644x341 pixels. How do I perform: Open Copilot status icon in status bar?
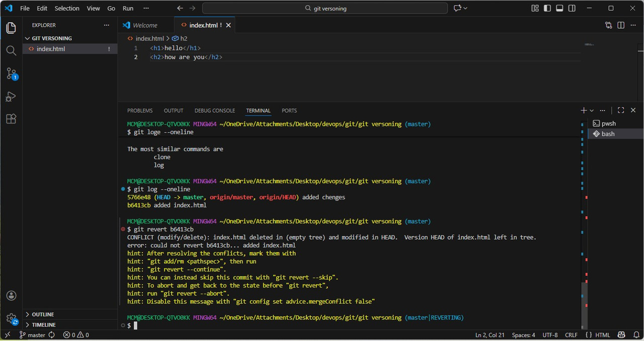622,335
